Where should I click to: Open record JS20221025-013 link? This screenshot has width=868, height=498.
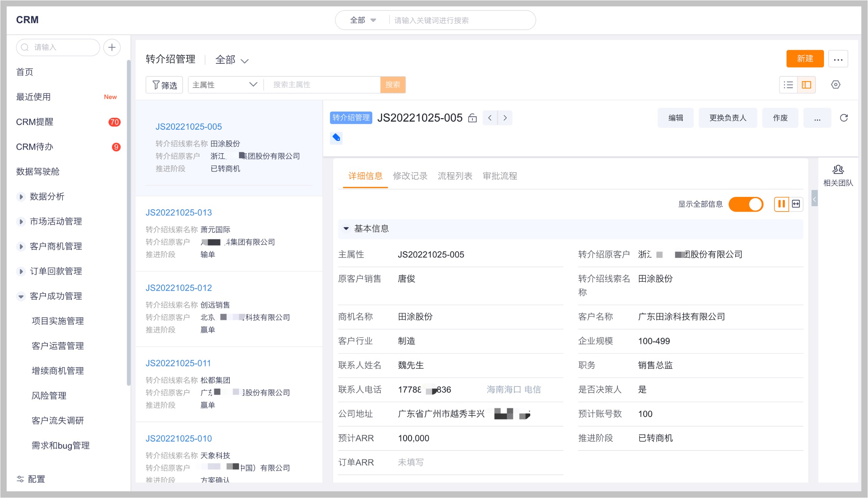click(x=179, y=213)
